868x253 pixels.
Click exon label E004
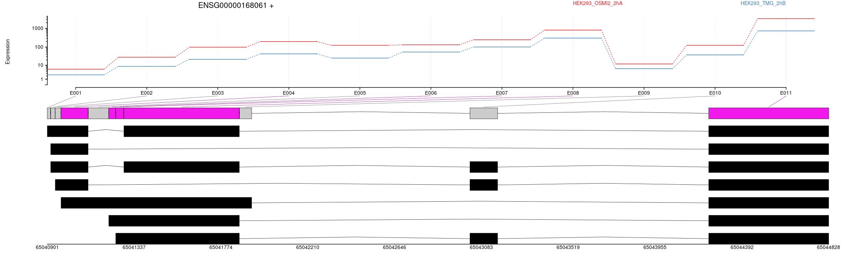(289, 93)
